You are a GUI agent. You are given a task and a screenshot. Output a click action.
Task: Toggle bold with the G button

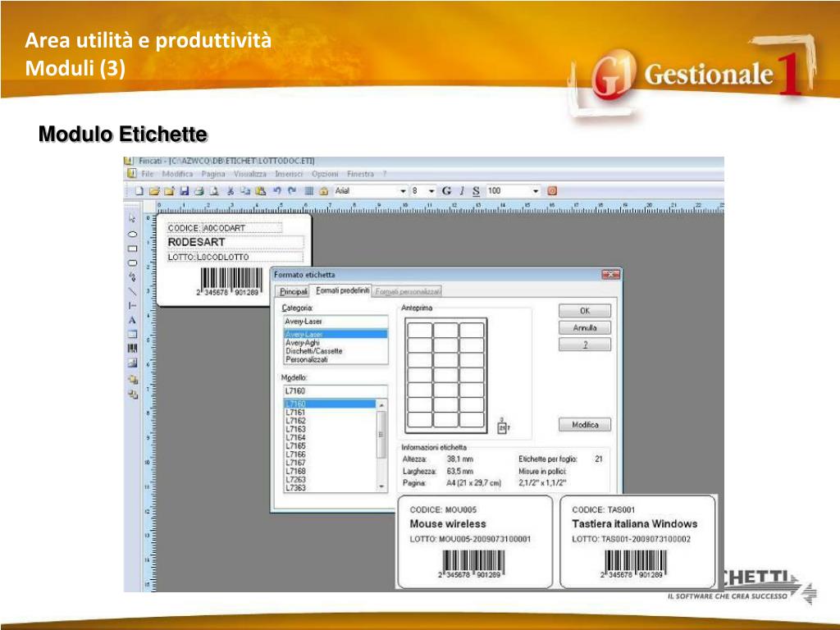tap(446, 190)
